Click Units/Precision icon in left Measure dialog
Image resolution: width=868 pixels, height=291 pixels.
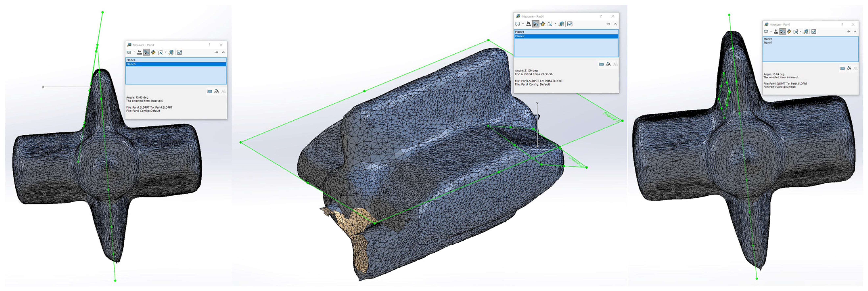139,53
